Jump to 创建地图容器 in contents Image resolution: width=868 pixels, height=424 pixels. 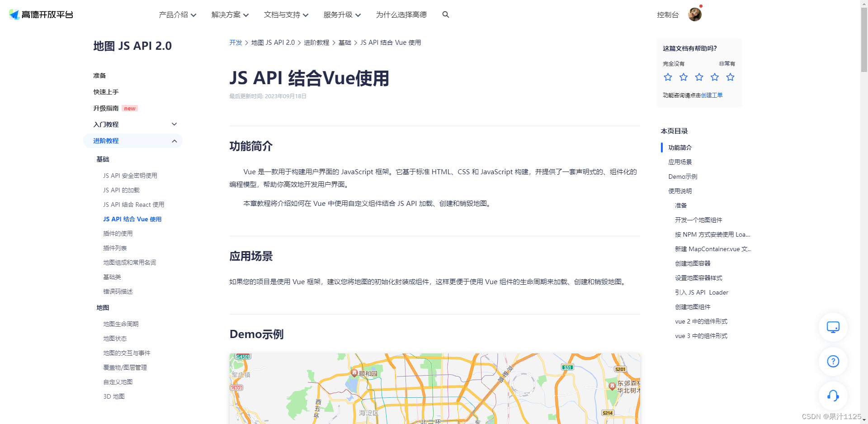pyautogui.click(x=693, y=263)
